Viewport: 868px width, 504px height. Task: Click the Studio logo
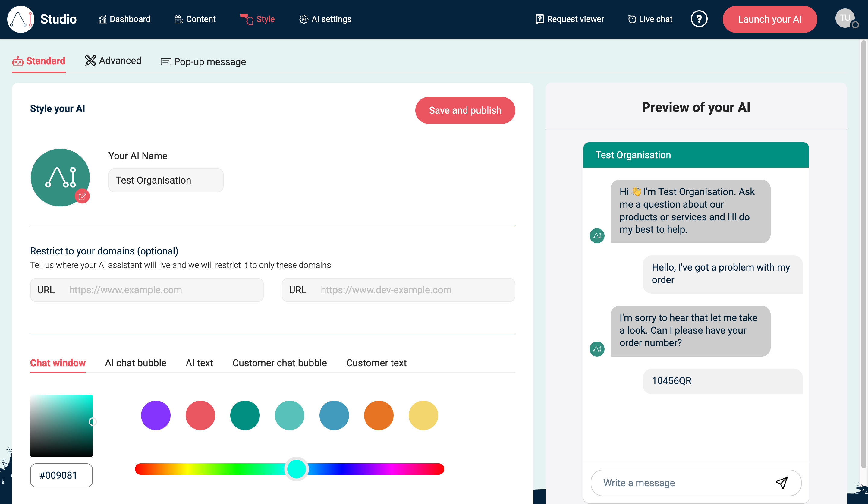[x=41, y=19]
